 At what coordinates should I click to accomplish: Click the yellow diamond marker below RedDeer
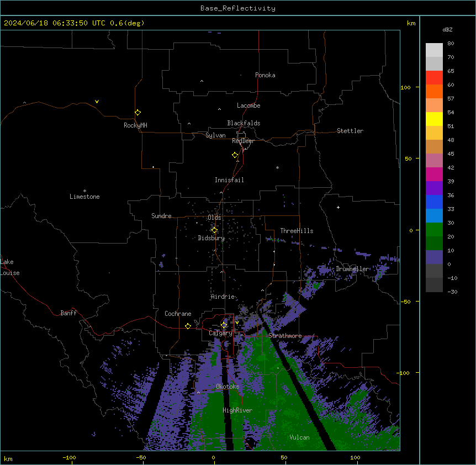(x=235, y=155)
